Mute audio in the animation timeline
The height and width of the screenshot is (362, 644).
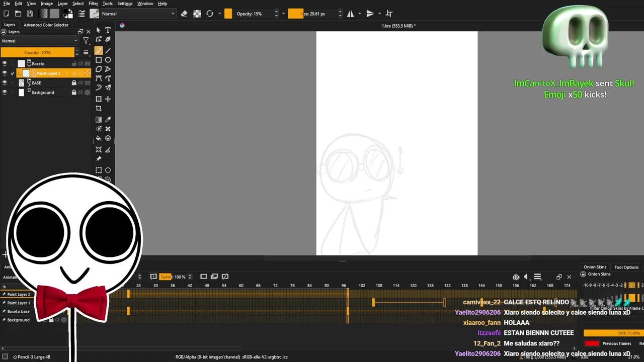pos(526,277)
